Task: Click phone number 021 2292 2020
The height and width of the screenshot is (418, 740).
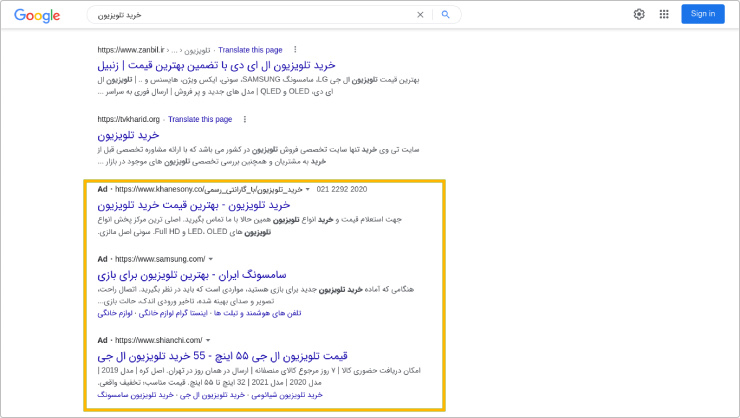Action: 342,189
